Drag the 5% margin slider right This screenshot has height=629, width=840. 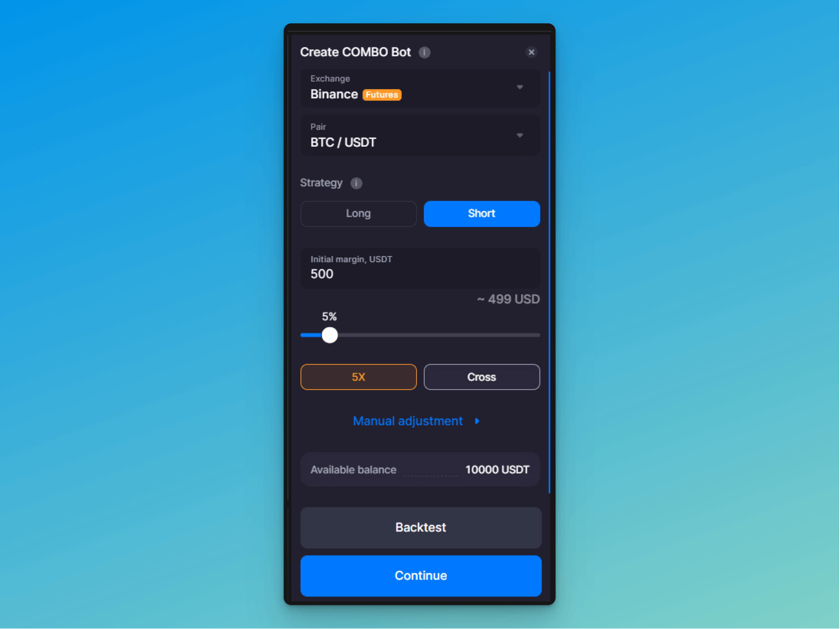coord(329,336)
